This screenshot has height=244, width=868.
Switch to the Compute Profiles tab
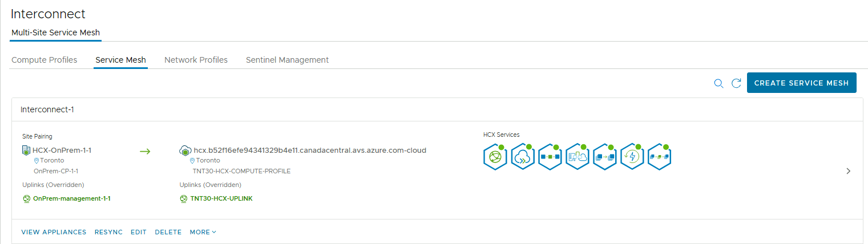coord(45,60)
